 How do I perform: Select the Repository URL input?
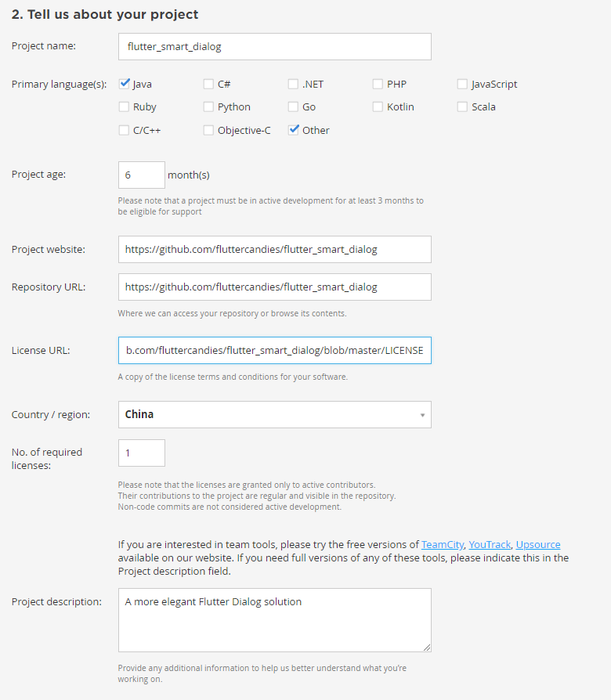tap(275, 287)
